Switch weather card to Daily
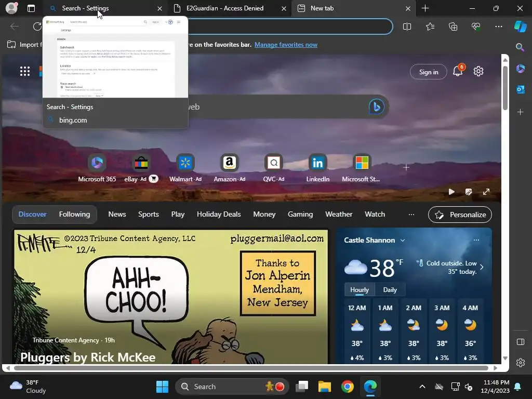Image resolution: width=532 pixels, height=399 pixels. coord(390,290)
